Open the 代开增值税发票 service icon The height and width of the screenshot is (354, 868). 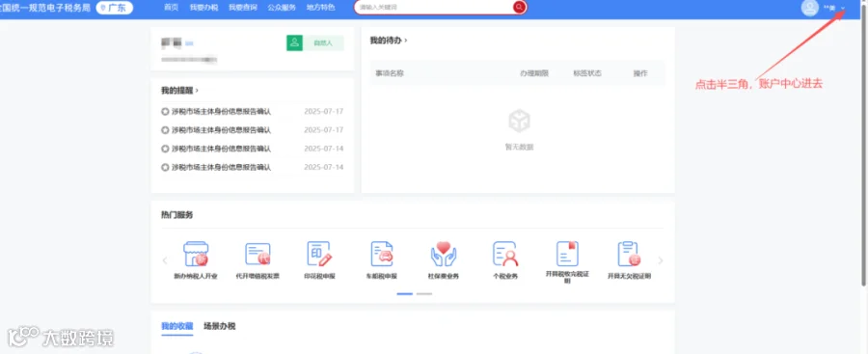(x=258, y=255)
